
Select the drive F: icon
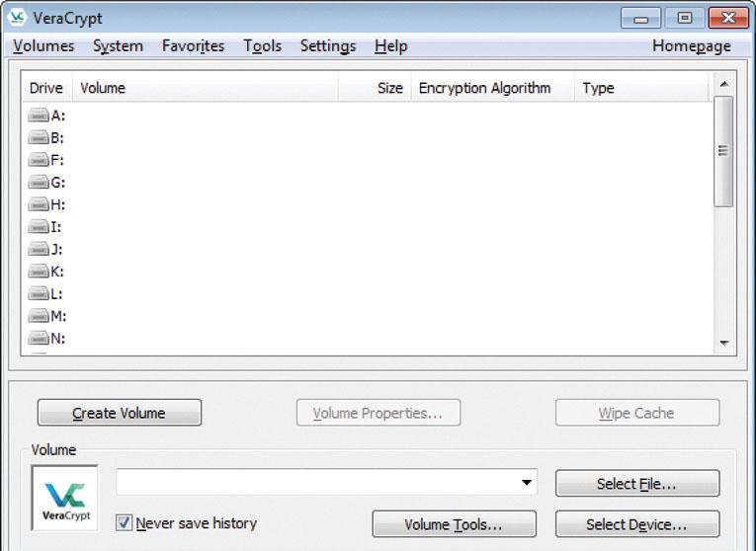pos(39,160)
